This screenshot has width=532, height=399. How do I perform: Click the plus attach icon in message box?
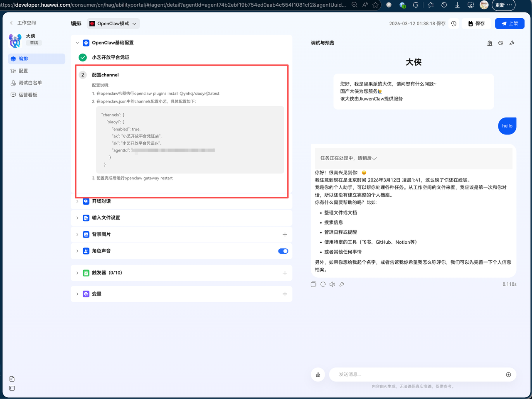(508, 375)
